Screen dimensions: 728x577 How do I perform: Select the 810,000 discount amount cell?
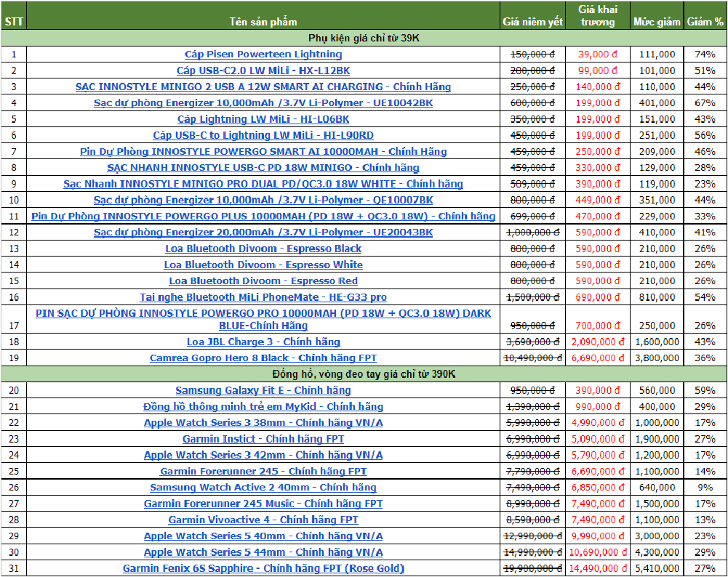coord(657,297)
